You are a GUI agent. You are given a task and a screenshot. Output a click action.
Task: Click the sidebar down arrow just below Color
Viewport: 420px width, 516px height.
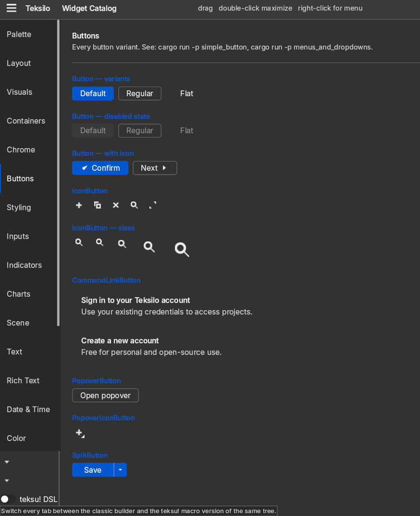[7, 462]
